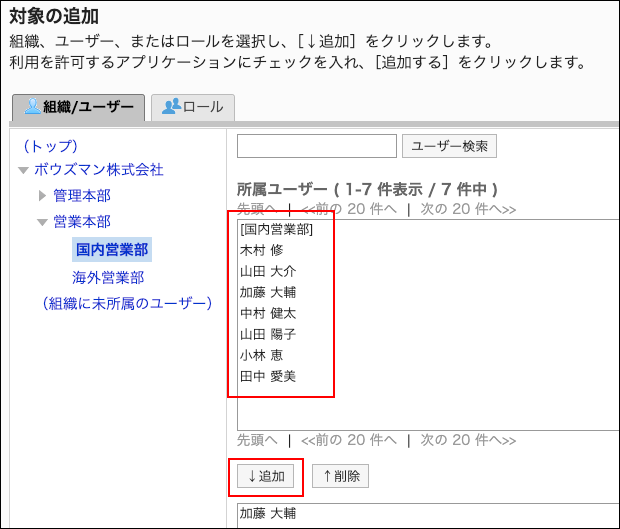Open (組織に未所属のユーザー) link
Viewport: 620px width, 529px height.
[126, 303]
